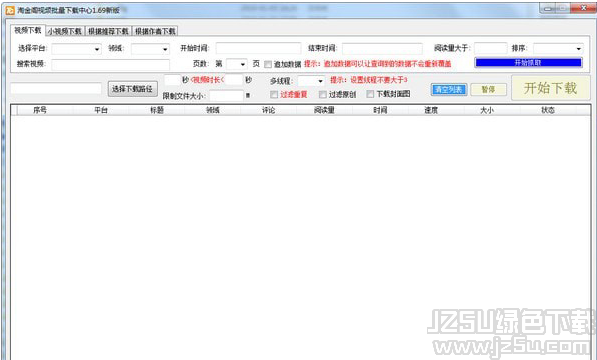Click the 大小 column header
597x360 pixels.
tap(492, 110)
